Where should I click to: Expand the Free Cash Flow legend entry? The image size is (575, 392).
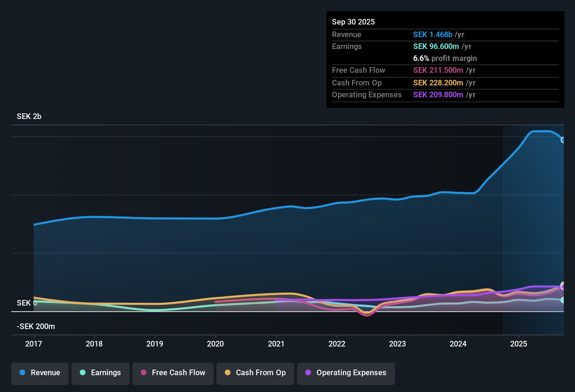[x=173, y=373]
